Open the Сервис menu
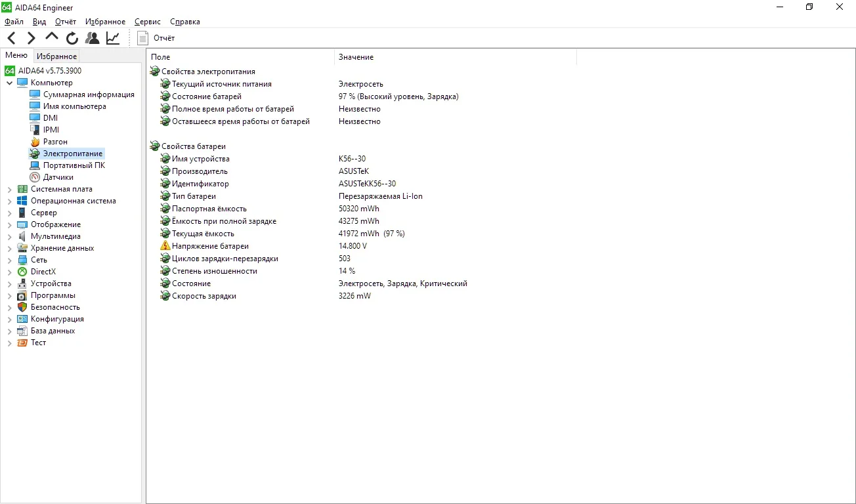The image size is (856, 504). [x=148, y=22]
